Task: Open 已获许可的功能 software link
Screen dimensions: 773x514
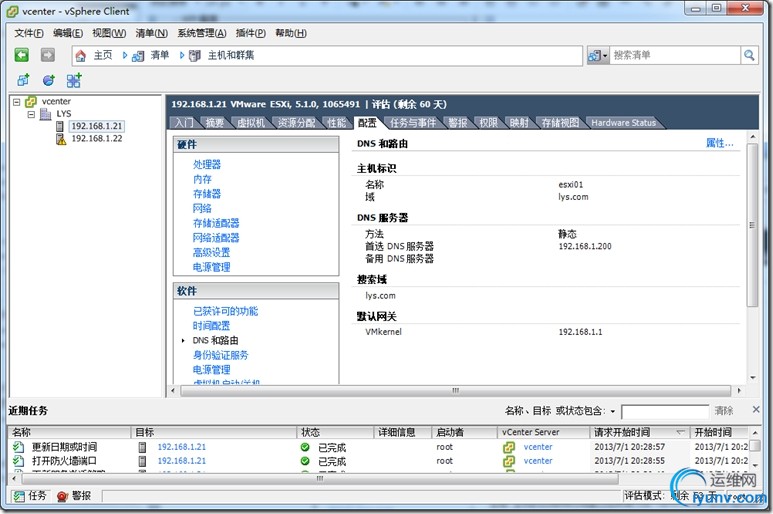Action: 225,311
